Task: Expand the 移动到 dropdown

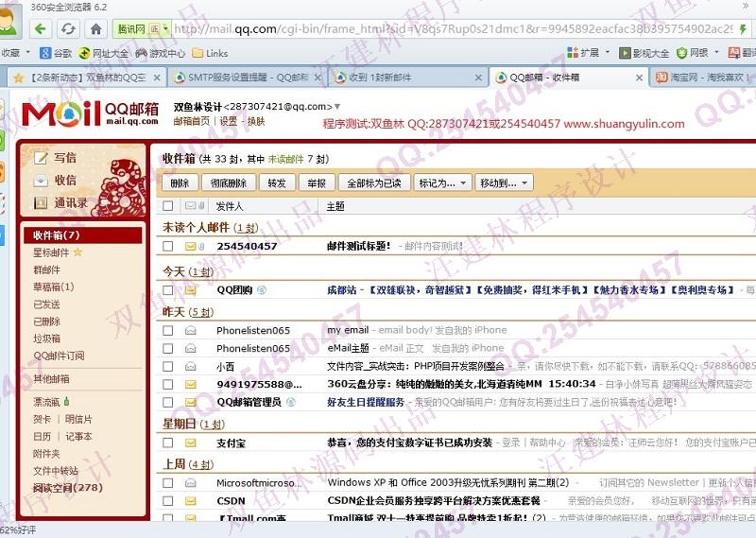Action: click(503, 182)
